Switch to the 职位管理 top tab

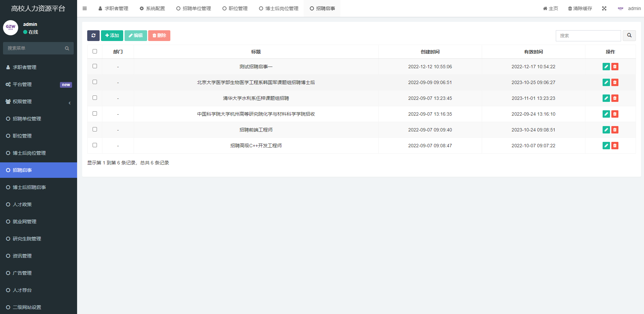pos(235,8)
